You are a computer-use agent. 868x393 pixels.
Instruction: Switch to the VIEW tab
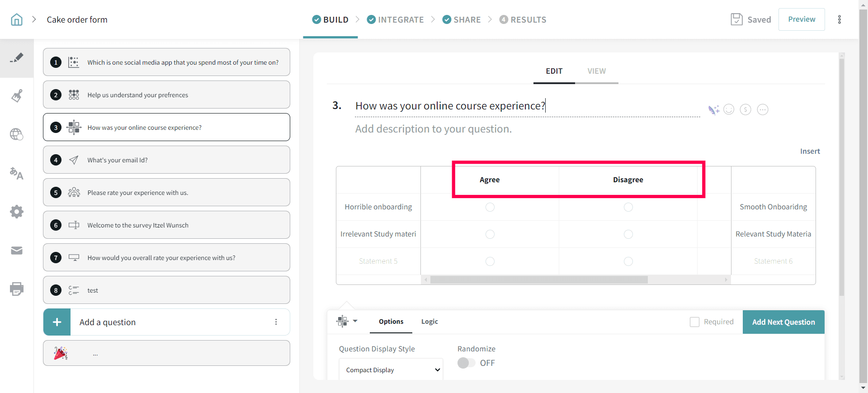pyautogui.click(x=596, y=71)
